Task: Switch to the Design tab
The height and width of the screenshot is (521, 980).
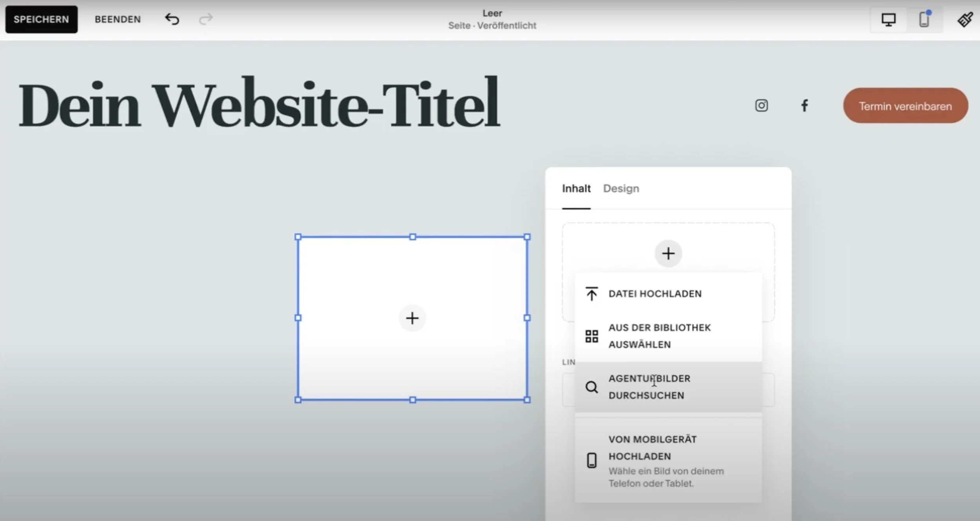Action: click(x=621, y=188)
